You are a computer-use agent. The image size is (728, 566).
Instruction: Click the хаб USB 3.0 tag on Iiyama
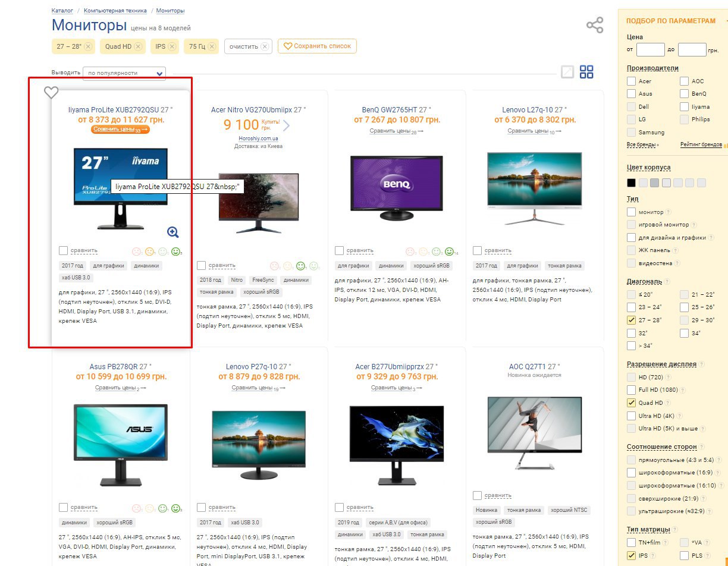point(76,278)
